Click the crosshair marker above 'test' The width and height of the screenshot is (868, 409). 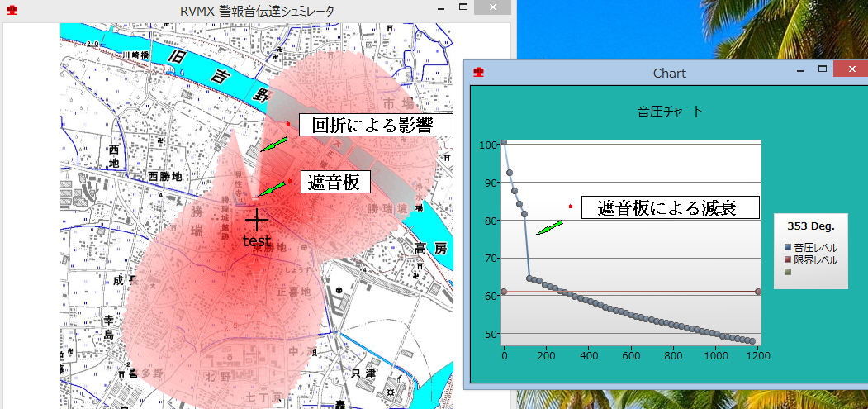click(x=257, y=220)
